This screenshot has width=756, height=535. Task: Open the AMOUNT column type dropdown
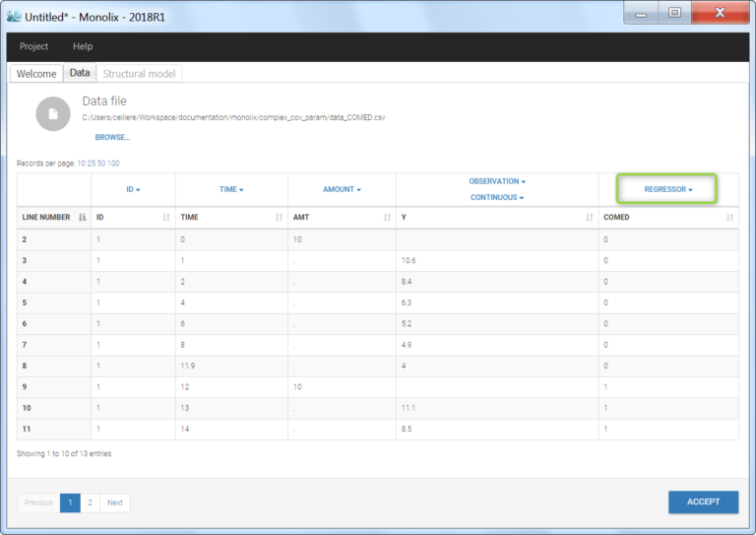342,189
